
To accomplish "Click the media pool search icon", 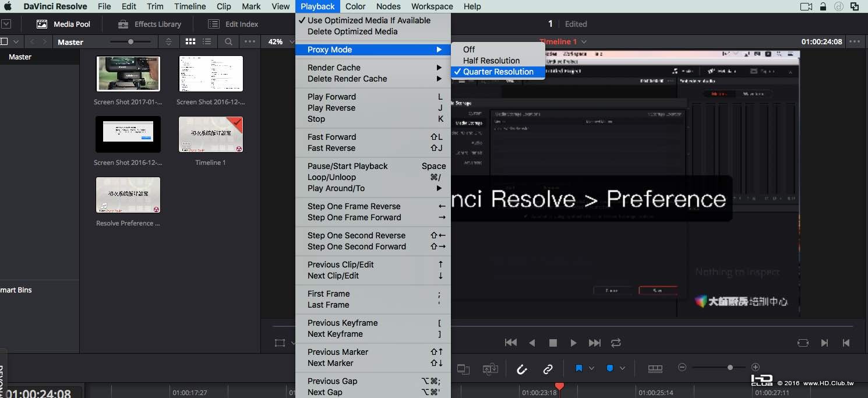I will pos(228,42).
